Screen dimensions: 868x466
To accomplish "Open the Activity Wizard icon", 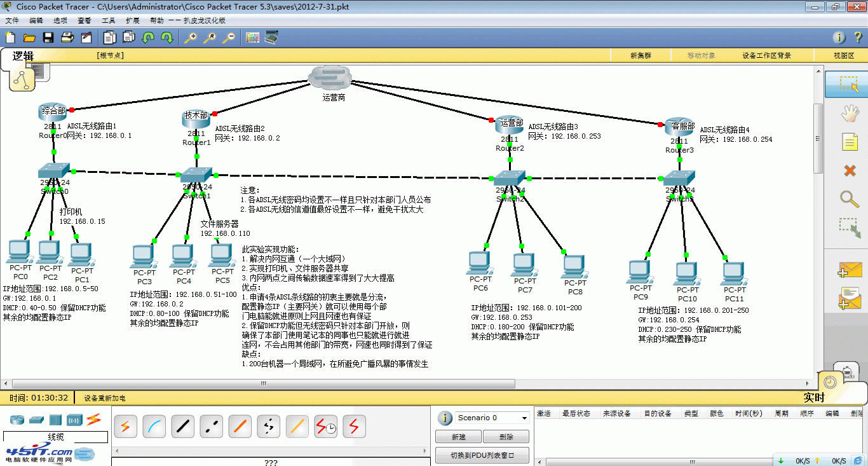I will 86,38.
